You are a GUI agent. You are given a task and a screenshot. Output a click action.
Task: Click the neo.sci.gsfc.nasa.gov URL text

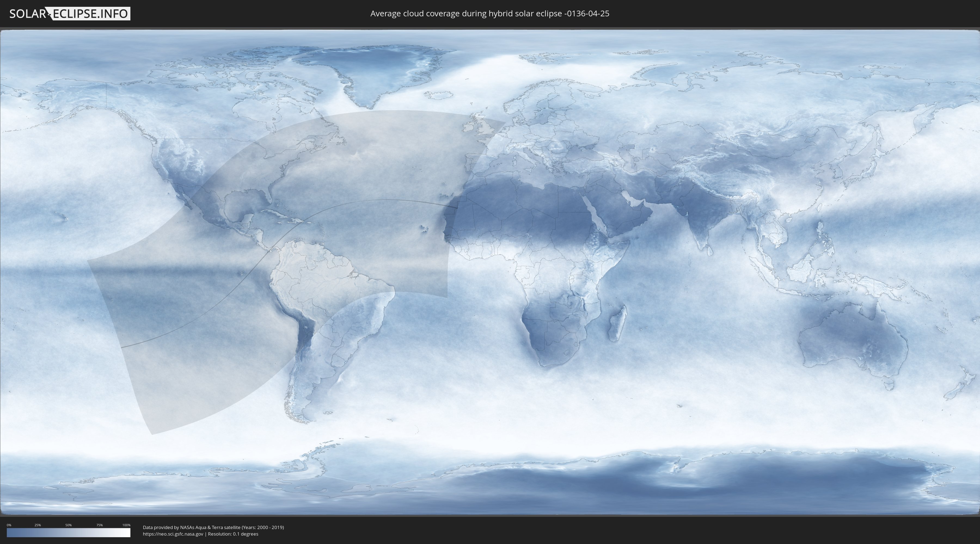click(x=173, y=534)
